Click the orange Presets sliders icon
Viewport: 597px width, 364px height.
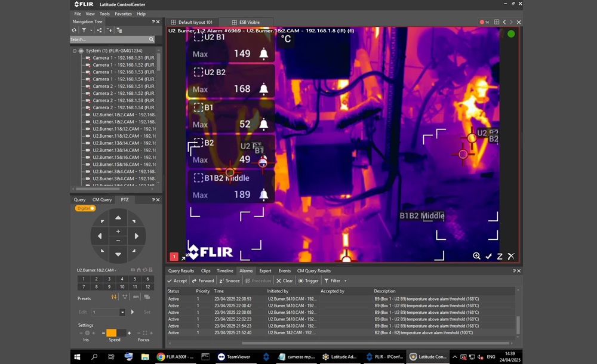point(114,297)
